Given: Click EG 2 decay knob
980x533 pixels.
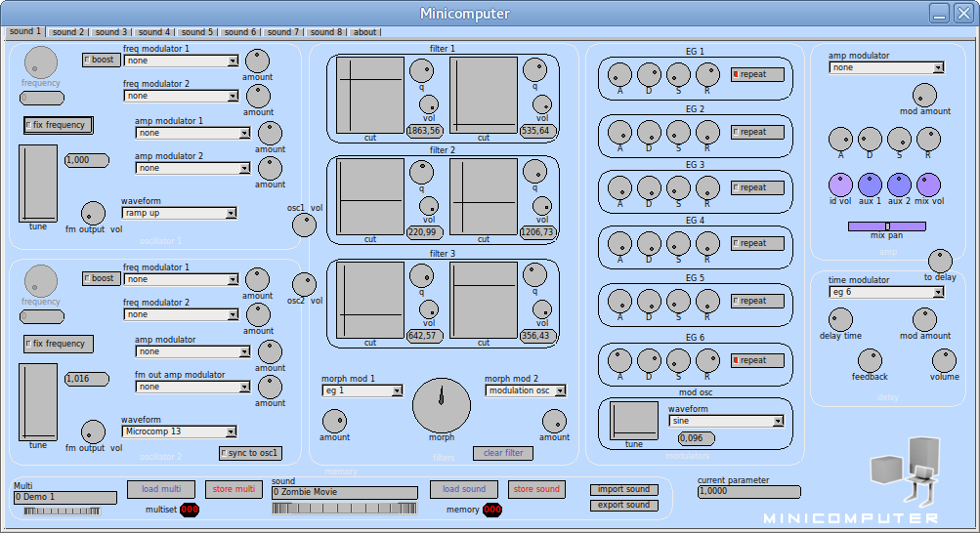Looking at the screenshot, I should pyautogui.click(x=649, y=133).
